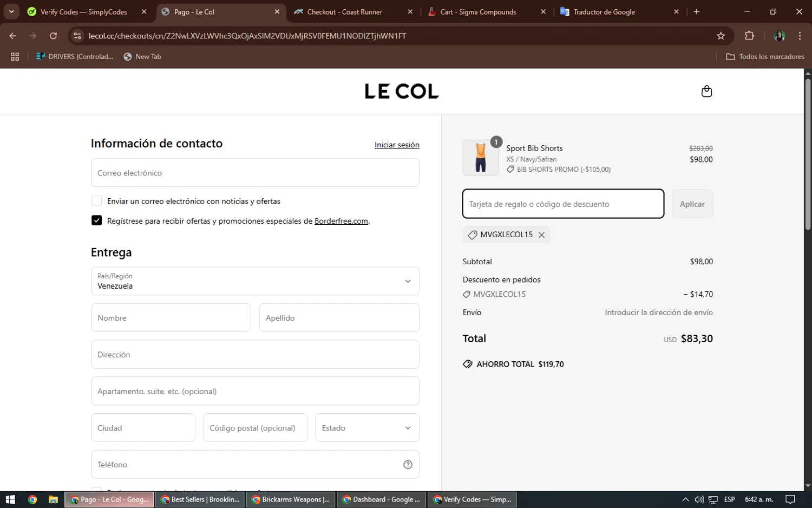This screenshot has height=508, width=812.
Task: Click the Aplicar discount button
Action: click(x=692, y=204)
